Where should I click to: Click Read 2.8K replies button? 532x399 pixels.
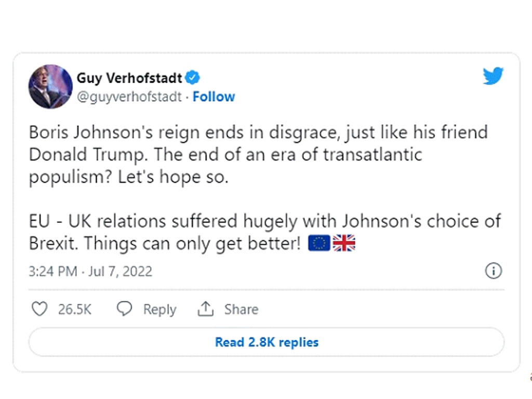(267, 342)
